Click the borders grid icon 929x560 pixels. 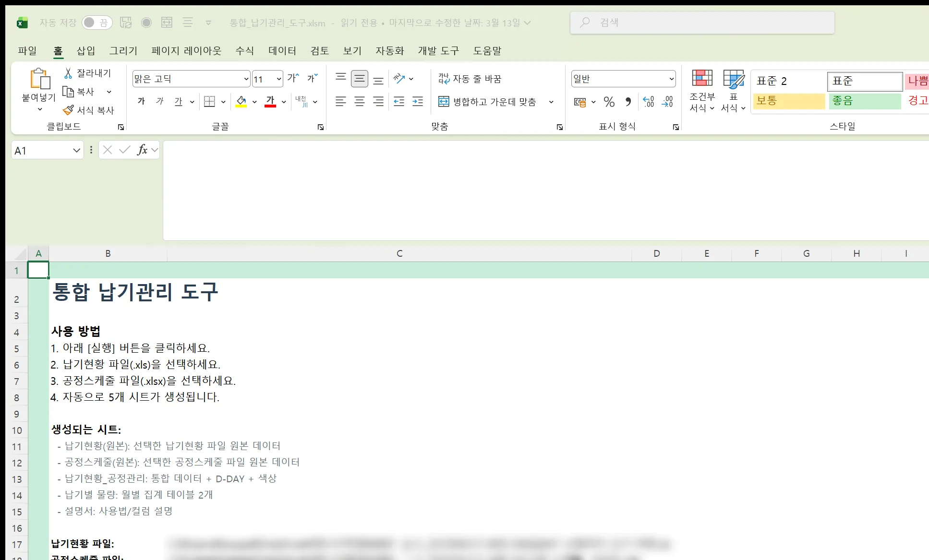[209, 101]
